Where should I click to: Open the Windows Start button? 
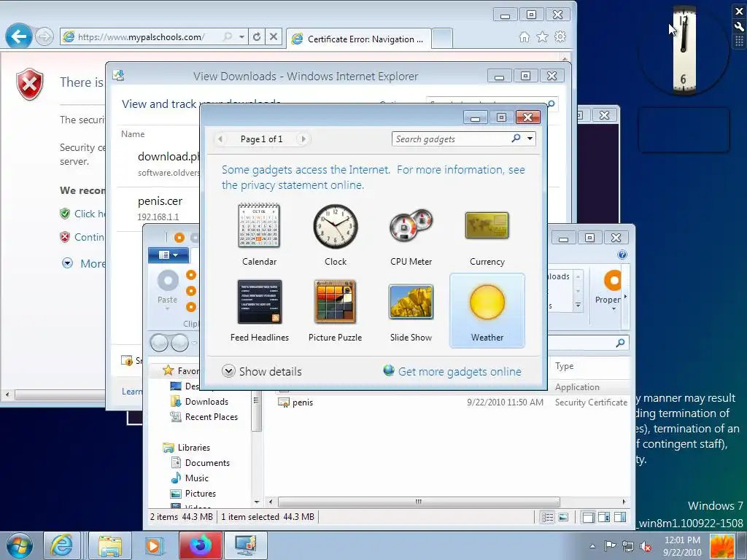pyautogui.click(x=19, y=545)
